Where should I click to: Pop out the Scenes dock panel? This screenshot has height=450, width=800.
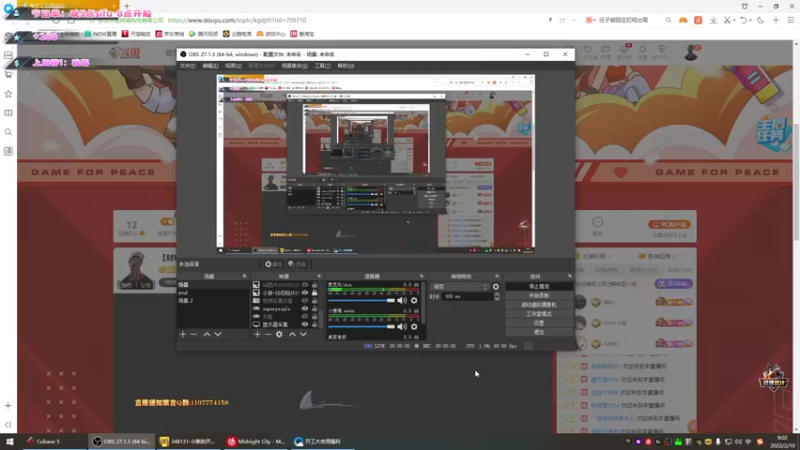[x=244, y=276]
